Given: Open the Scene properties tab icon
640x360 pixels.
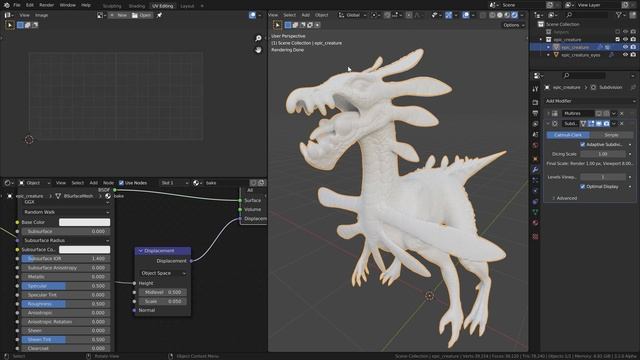Looking at the screenshot, I should point(535,134).
